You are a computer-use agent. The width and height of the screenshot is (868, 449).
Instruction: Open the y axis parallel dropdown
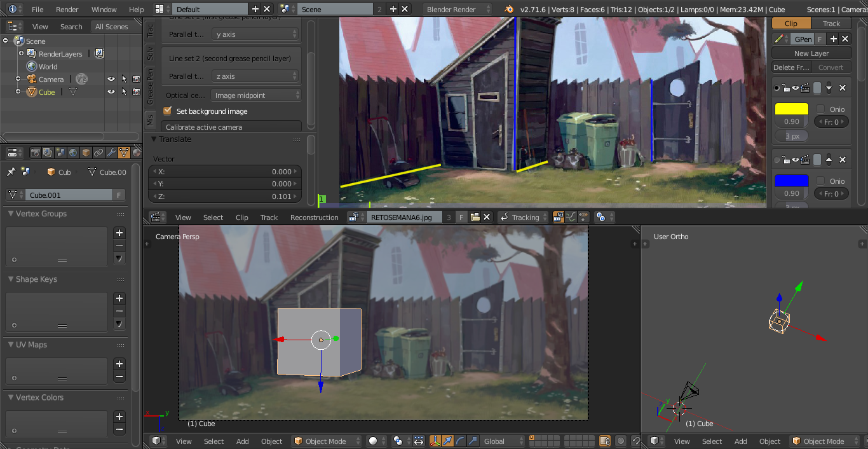[255, 34]
